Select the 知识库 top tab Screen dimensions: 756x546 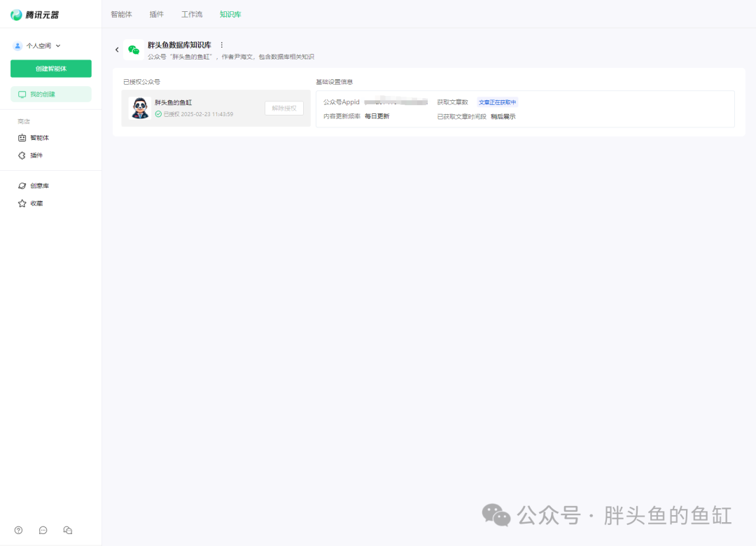point(230,15)
